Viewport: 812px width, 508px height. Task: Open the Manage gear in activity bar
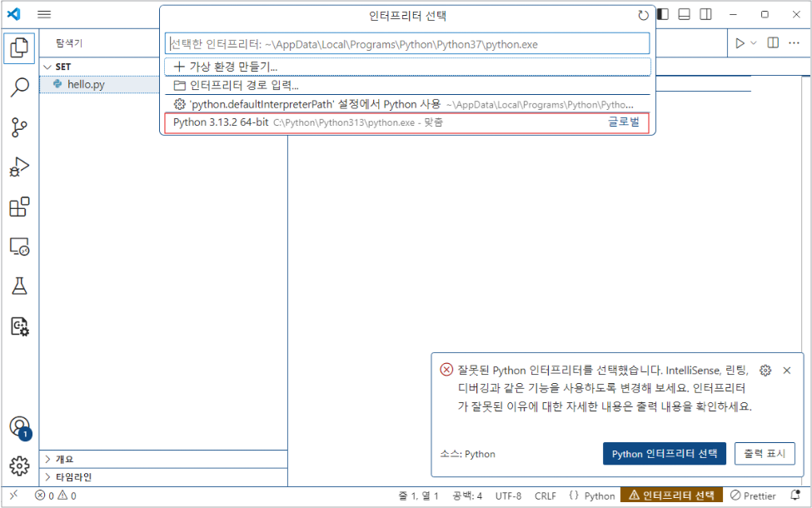tap(20, 466)
